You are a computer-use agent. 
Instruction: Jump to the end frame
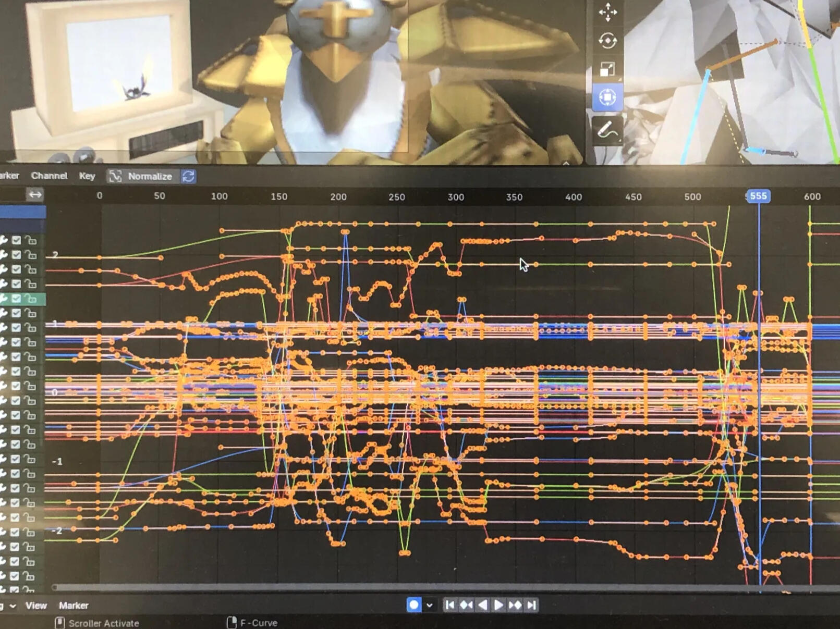click(531, 605)
